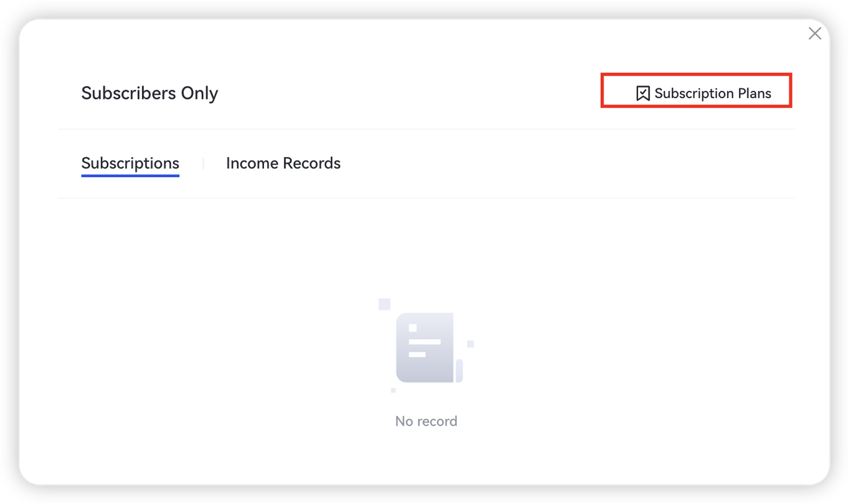The height and width of the screenshot is (504, 849).
Task: Click tiny square below-left of document illustration
Action: [393, 391]
